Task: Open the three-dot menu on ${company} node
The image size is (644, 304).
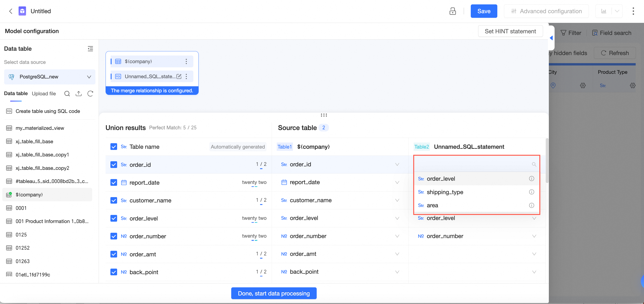Action: point(186,61)
